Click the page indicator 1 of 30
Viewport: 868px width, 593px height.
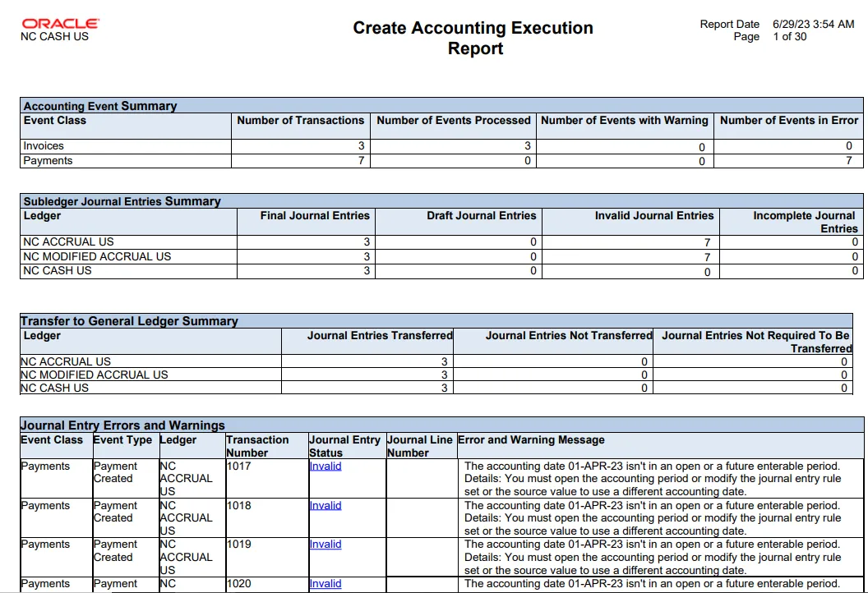click(x=789, y=37)
